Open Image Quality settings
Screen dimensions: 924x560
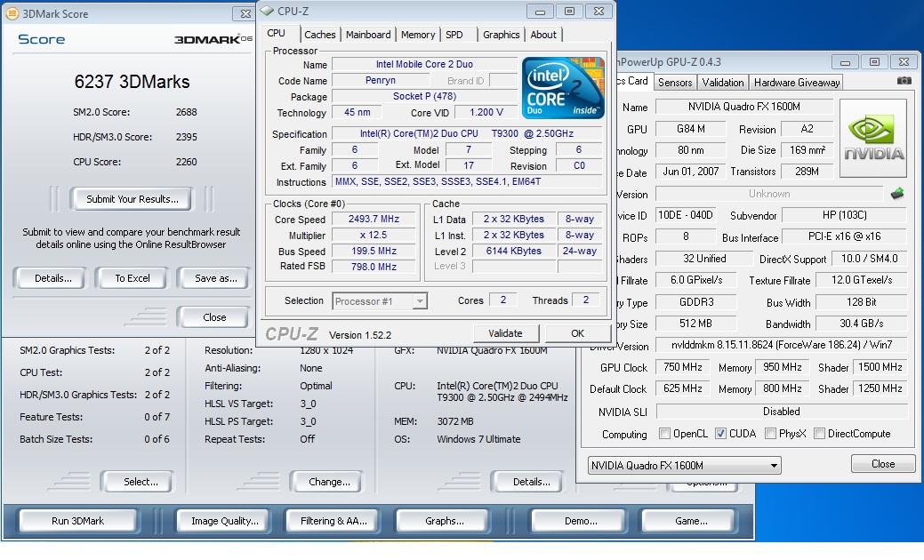(x=224, y=521)
